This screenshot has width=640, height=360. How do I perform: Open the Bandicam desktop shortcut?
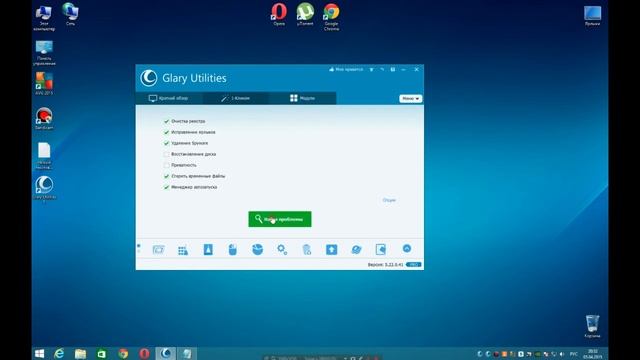[x=44, y=119]
